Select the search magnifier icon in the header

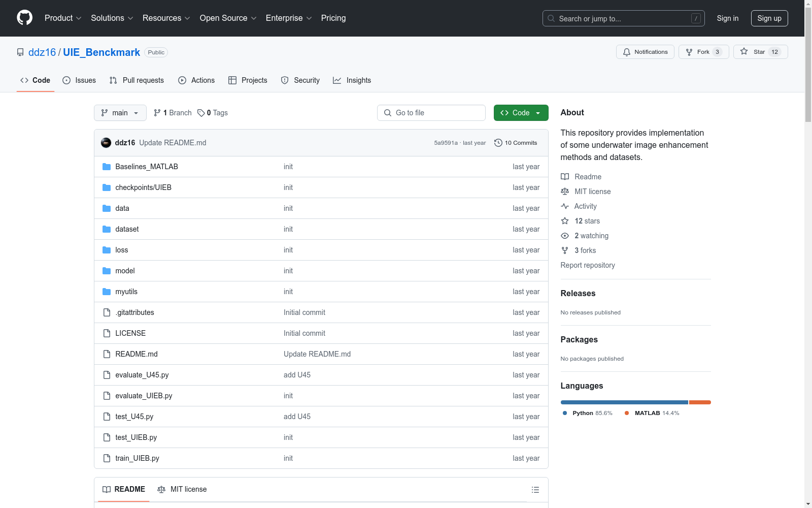pos(551,18)
